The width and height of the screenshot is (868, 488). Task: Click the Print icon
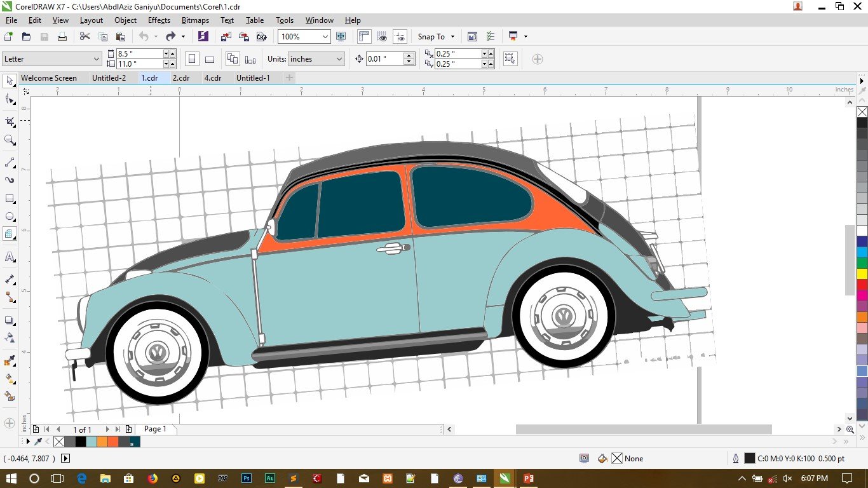(x=62, y=37)
